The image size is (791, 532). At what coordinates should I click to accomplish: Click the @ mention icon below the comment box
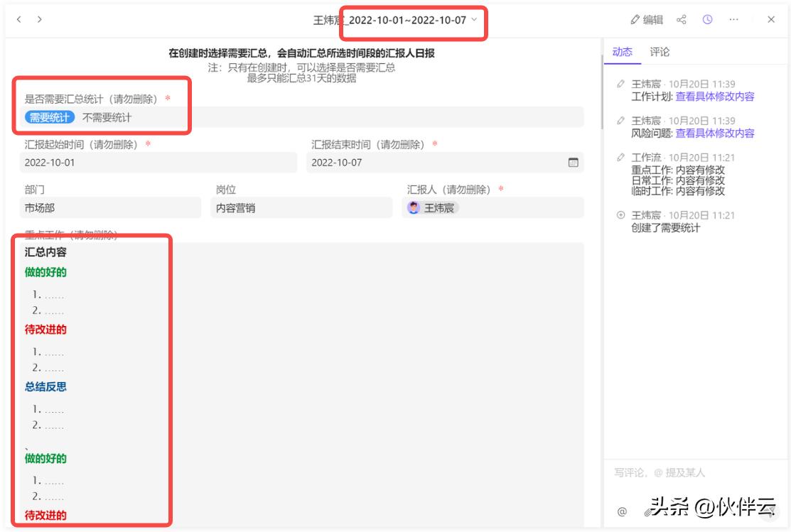coord(623,510)
